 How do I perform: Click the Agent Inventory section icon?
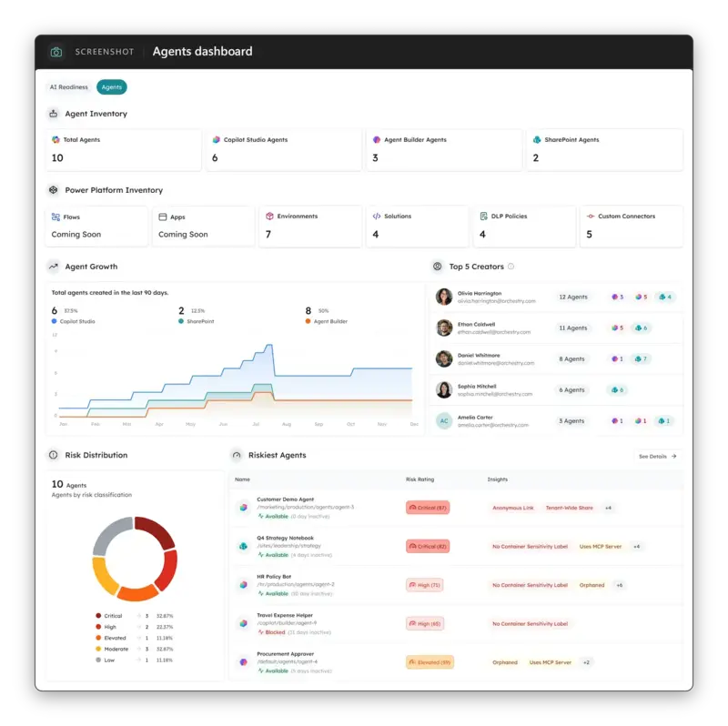pos(54,114)
